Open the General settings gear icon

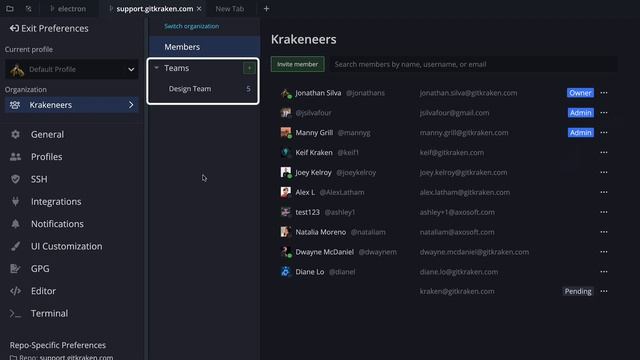pos(16,134)
